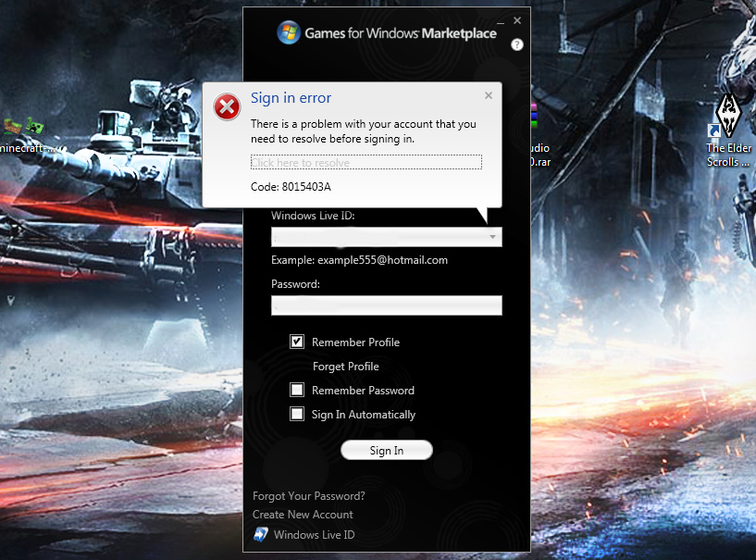Click the Create New Account link
The image size is (756, 560).
pyautogui.click(x=303, y=515)
